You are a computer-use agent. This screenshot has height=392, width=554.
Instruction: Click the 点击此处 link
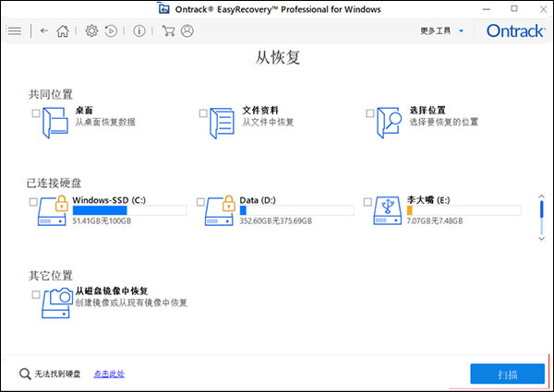tap(109, 374)
